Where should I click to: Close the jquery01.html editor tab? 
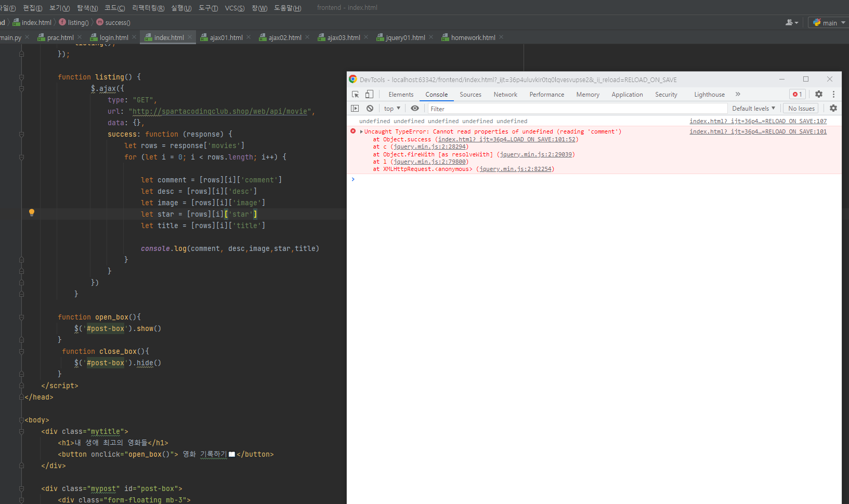(x=431, y=37)
